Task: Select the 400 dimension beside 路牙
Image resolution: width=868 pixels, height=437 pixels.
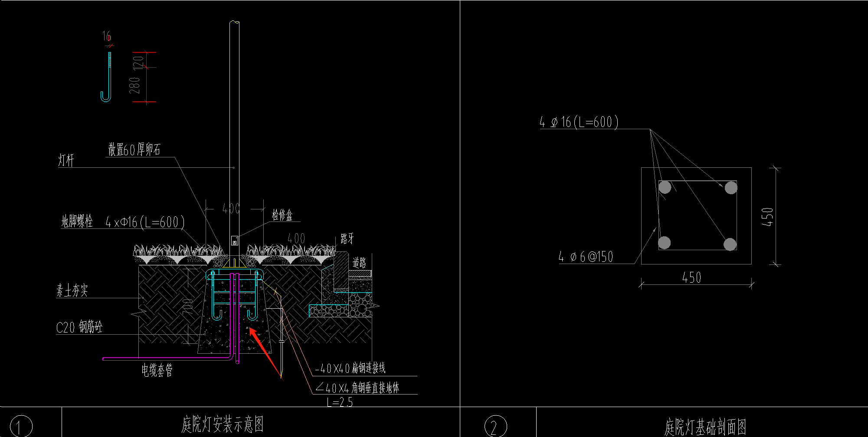Action: click(296, 238)
